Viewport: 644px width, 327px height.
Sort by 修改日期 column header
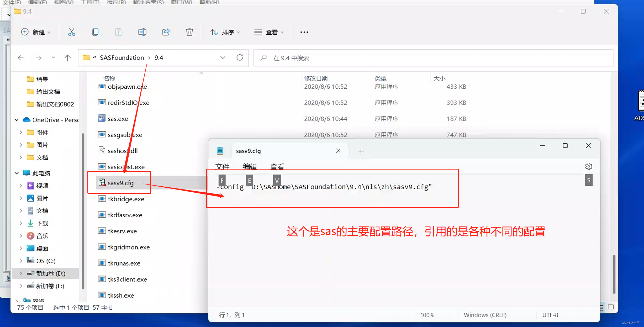click(316, 78)
